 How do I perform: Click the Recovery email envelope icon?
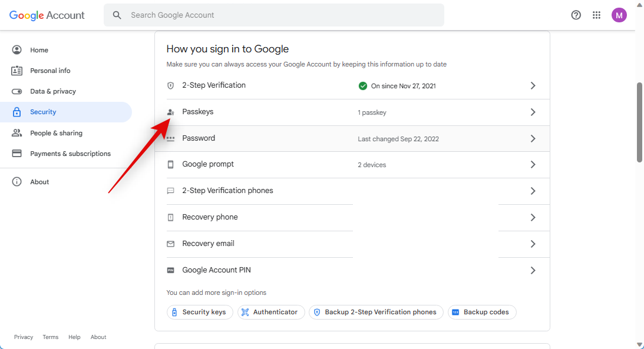(170, 244)
